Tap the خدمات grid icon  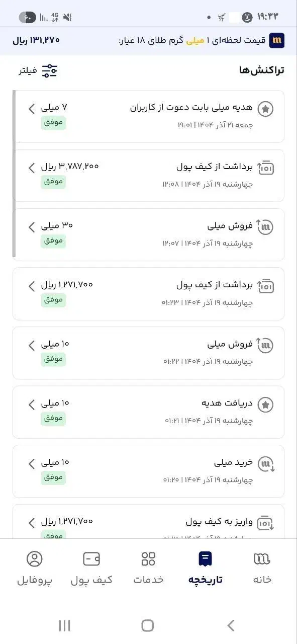[147, 558]
